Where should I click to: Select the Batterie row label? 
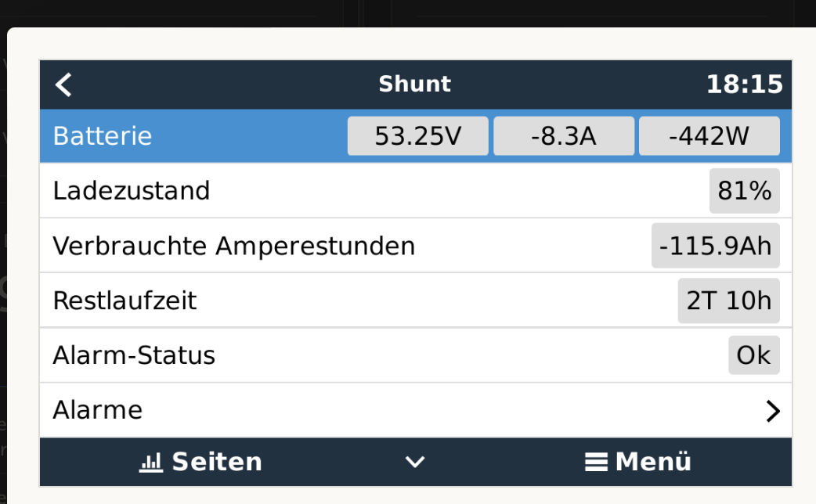point(103,136)
